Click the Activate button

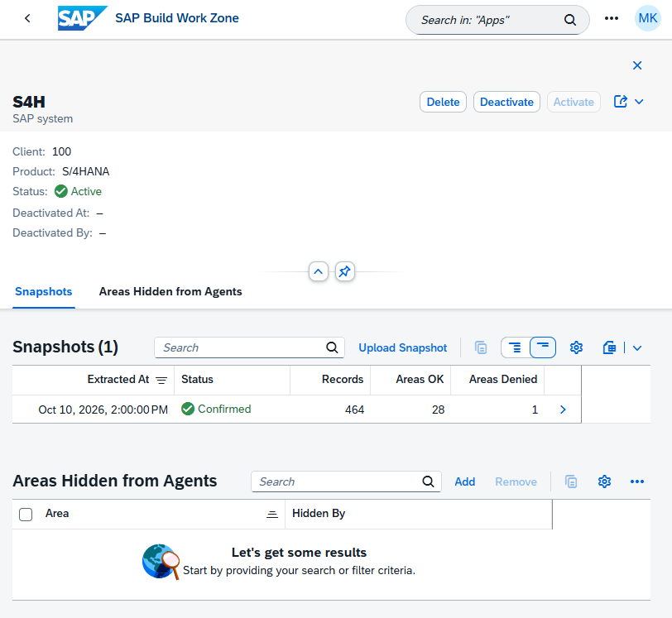574,102
